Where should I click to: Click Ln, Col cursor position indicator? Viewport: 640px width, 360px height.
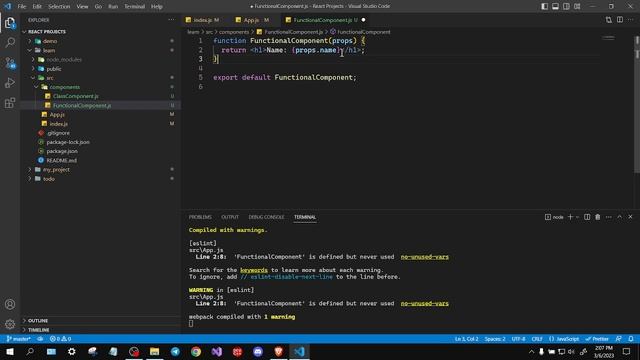[467, 339]
